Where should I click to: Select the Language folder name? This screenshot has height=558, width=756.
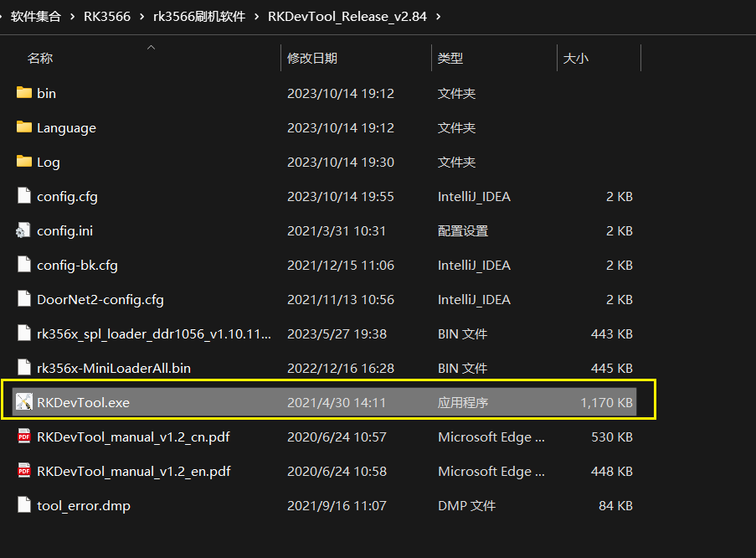click(66, 128)
